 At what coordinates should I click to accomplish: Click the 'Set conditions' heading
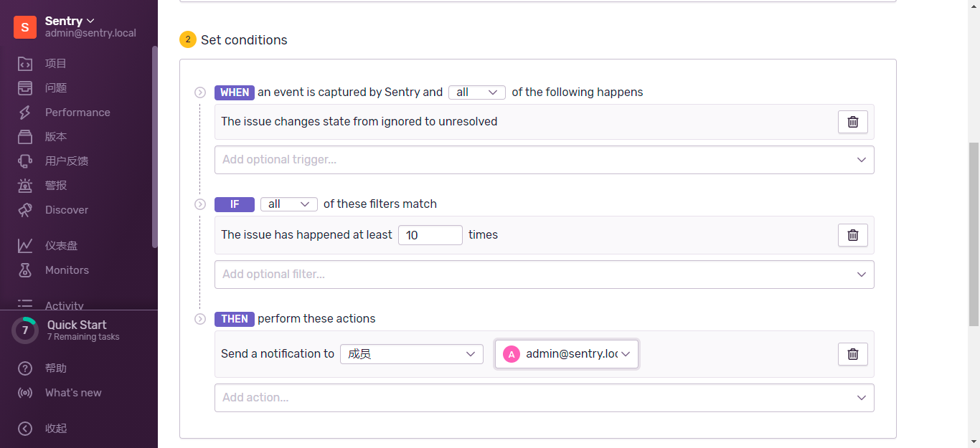[x=244, y=40]
